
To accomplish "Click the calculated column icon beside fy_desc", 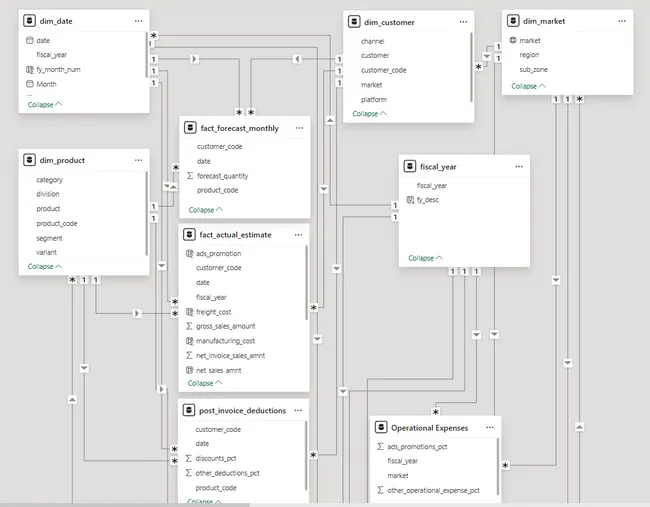I will click(x=409, y=200).
